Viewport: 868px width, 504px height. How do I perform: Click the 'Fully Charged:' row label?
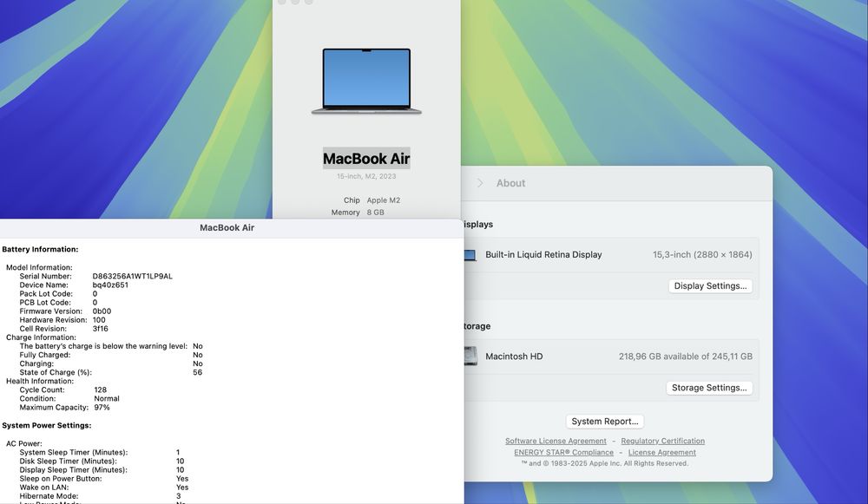[x=45, y=355]
